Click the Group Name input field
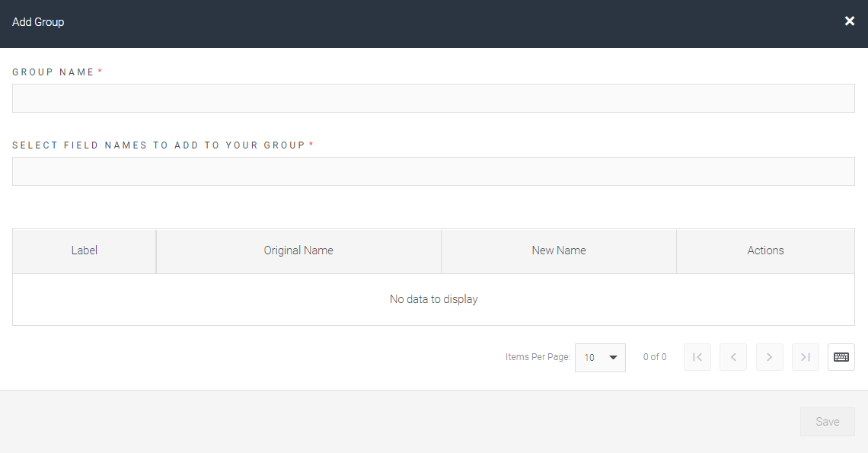 [433, 98]
